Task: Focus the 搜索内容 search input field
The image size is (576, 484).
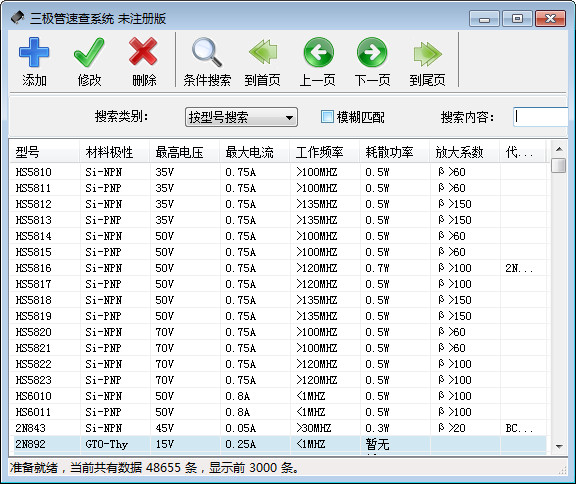Action: [540, 117]
